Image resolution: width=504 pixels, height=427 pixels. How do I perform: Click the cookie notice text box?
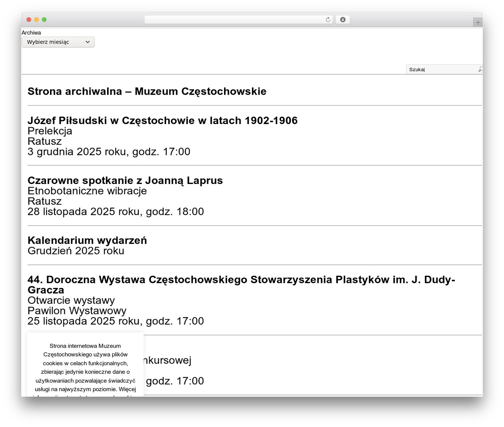click(85, 364)
